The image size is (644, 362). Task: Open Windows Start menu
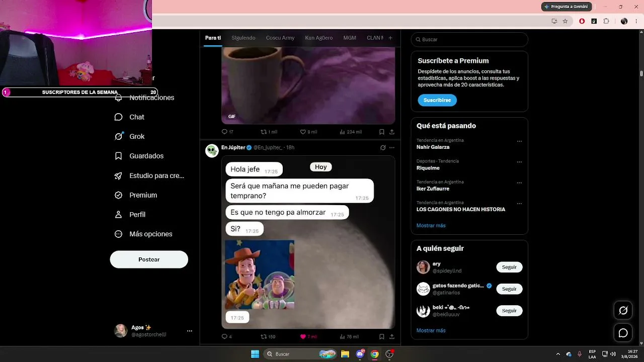point(255,354)
